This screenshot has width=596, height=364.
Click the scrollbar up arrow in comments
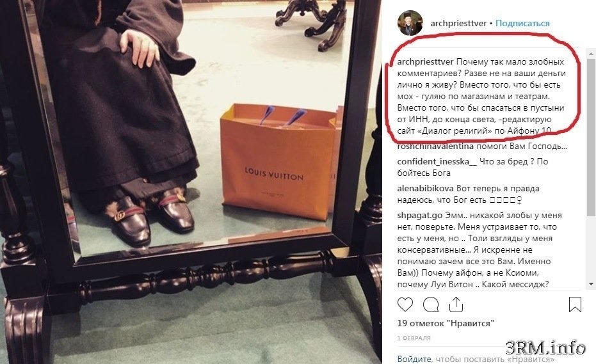click(591, 54)
